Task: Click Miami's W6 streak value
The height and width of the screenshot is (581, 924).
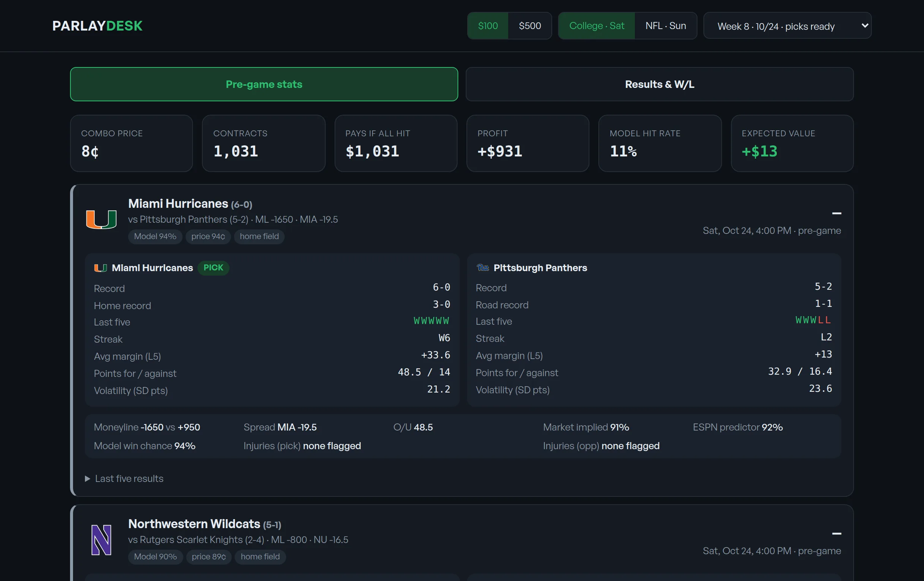Action: [x=444, y=338]
